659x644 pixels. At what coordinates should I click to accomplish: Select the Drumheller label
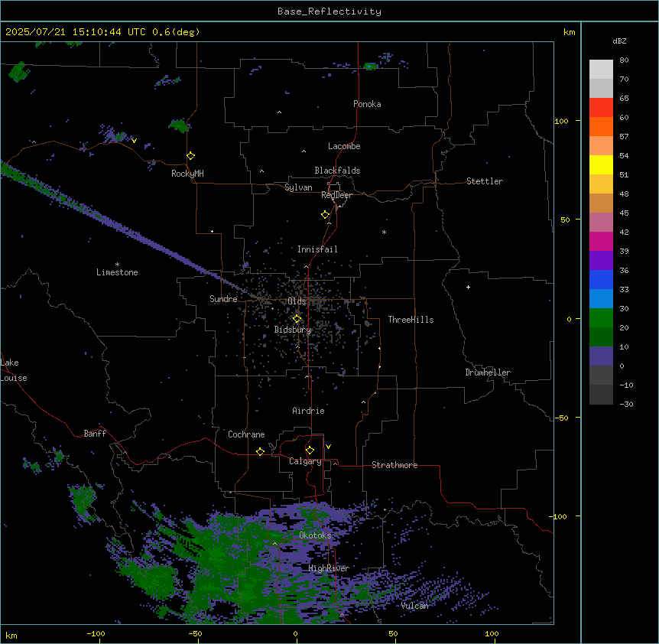[488, 372]
